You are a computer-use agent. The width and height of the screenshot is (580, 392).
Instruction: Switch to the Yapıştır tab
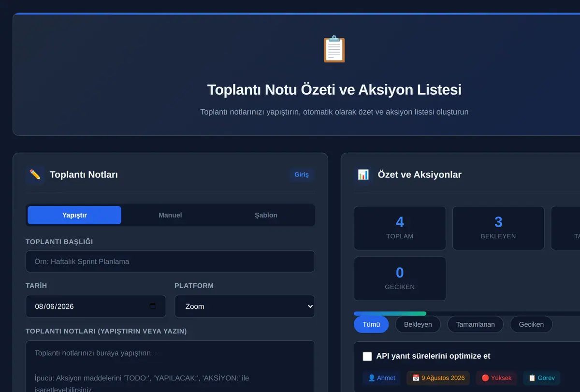tap(74, 215)
